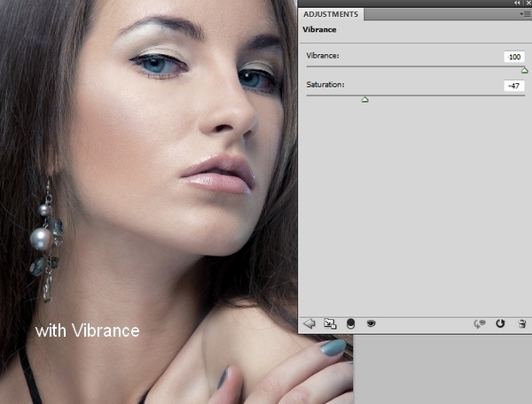Close the panel with the X button

pyautogui.click(x=527, y=4)
